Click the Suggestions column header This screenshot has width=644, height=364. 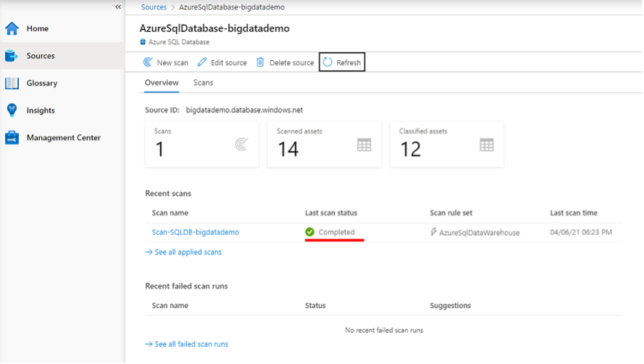(x=450, y=305)
